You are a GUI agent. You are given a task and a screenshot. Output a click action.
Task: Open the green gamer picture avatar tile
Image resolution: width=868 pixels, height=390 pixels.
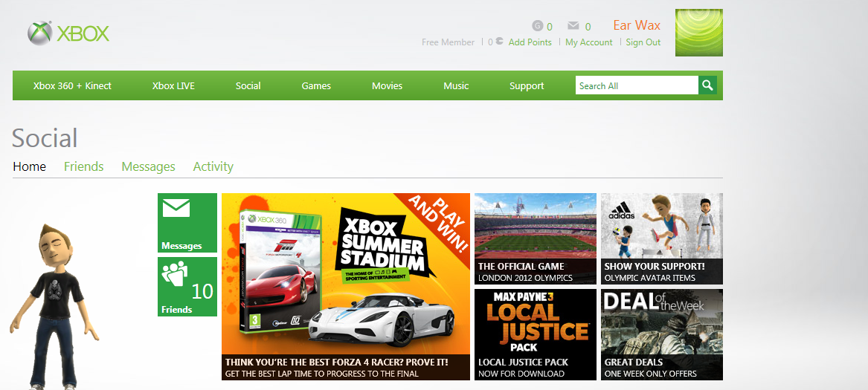point(699,33)
